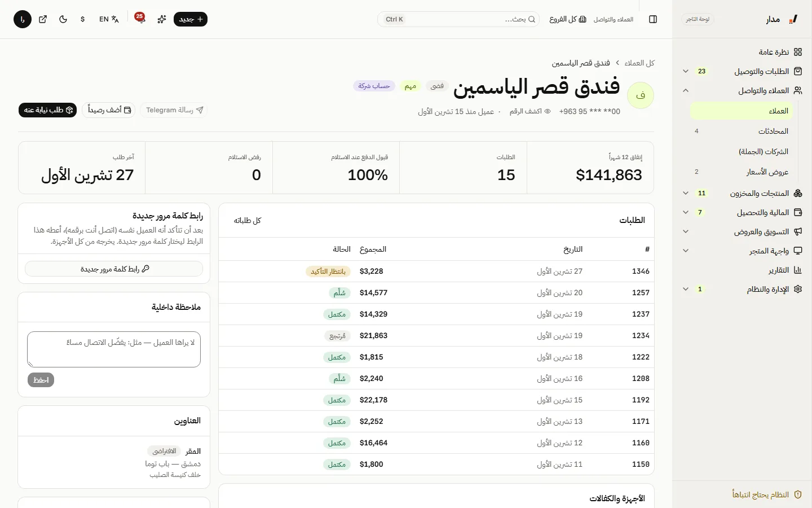812x508 pixels.
Task: Open نظرة عامة overview in sidebar
Action: [x=742, y=52]
